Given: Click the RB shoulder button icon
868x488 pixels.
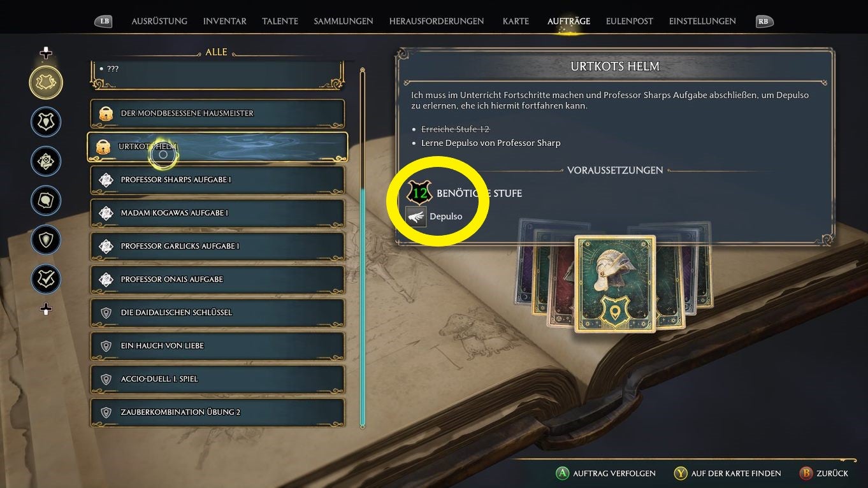Looking at the screenshot, I should tap(763, 21).
